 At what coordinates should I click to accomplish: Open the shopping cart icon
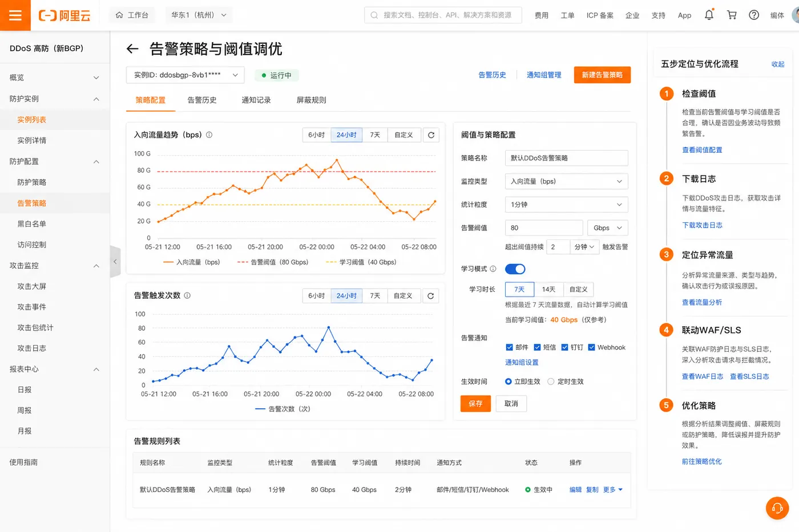pyautogui.click(x=732, y=15)
